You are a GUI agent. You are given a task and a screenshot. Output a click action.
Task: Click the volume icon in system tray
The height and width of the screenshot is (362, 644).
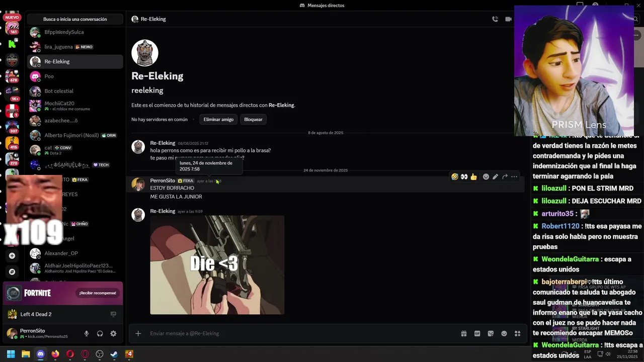click(608, 354)
